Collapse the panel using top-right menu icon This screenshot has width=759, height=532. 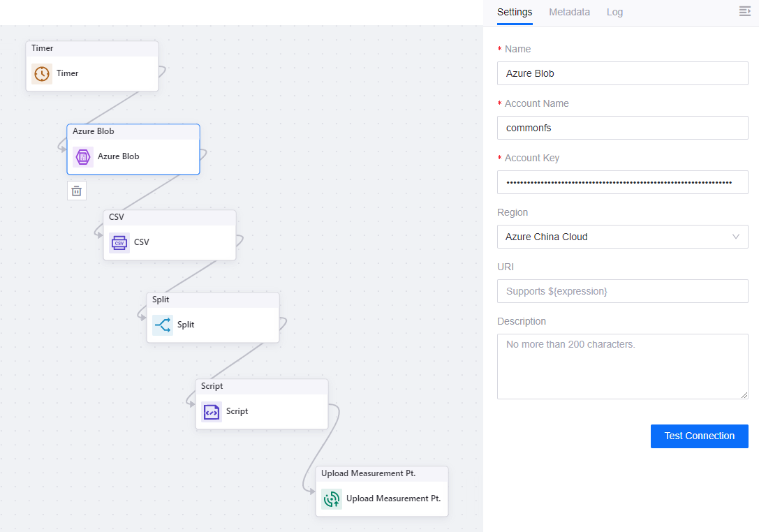pos(744,11)
